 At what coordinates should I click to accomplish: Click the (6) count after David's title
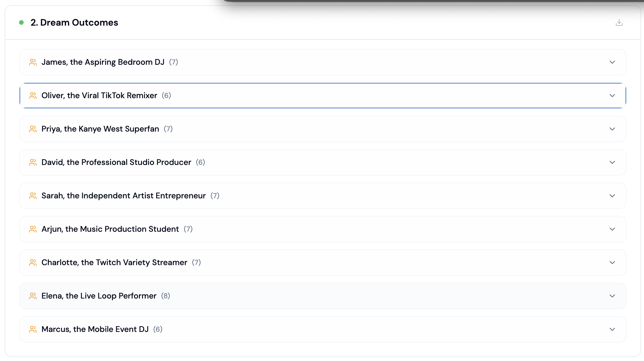click(200, 162)
